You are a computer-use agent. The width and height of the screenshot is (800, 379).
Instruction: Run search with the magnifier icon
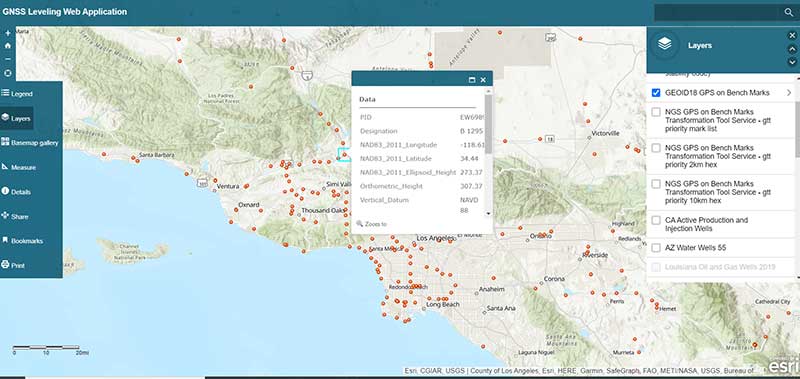tap(789, 13)
